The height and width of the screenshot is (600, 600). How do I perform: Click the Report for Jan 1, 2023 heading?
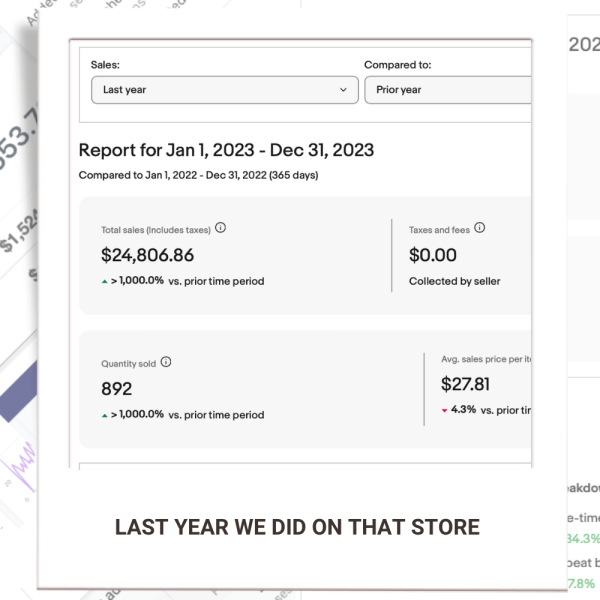pos(226,150)
